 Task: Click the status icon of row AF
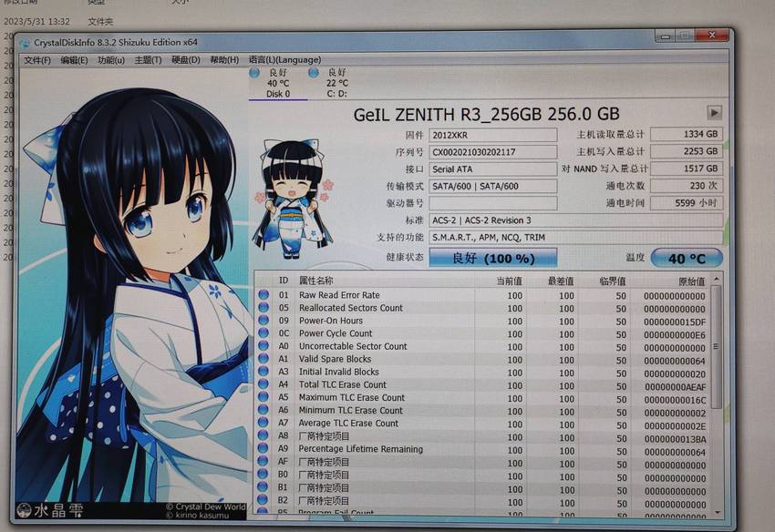[263, 461]
